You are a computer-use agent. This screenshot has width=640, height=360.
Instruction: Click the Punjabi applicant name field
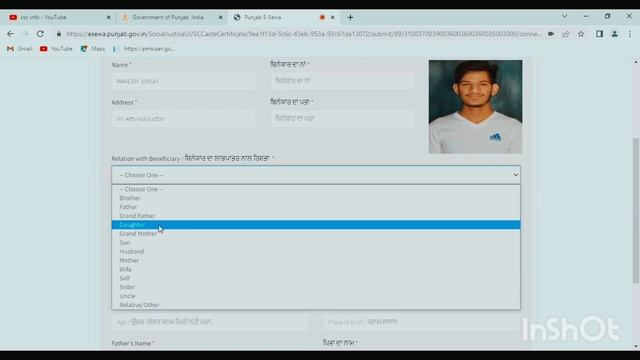342,81
